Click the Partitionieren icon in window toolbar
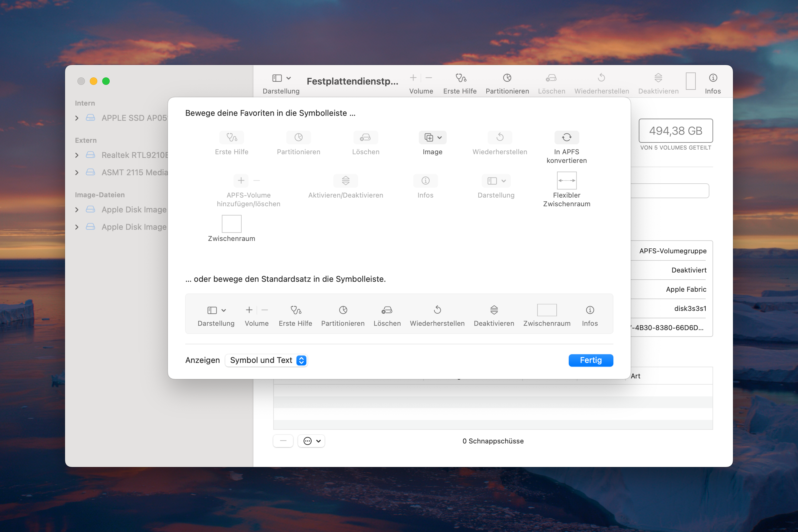This screenshot has width=798, height=532. [507, 78]
